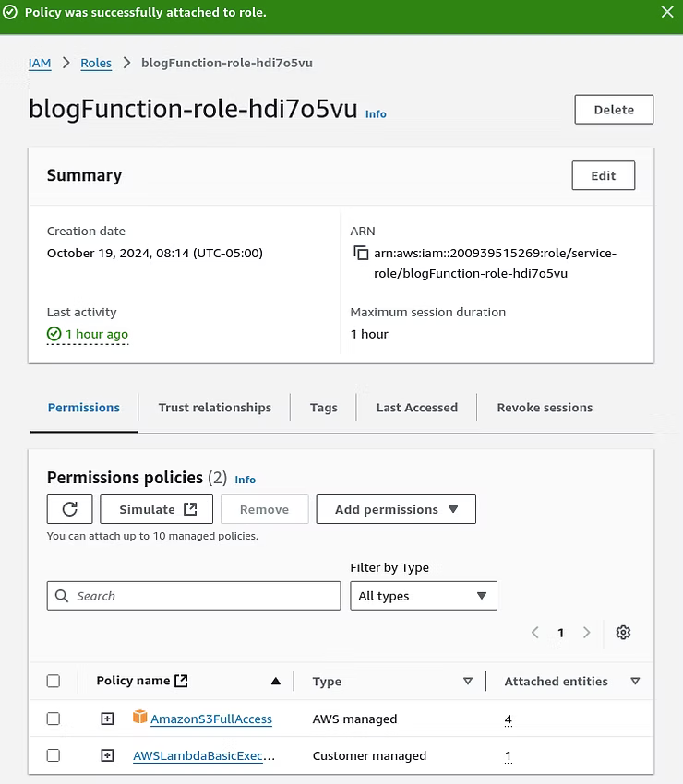Switch to the Last Accessed tab

tap(417, 408)
